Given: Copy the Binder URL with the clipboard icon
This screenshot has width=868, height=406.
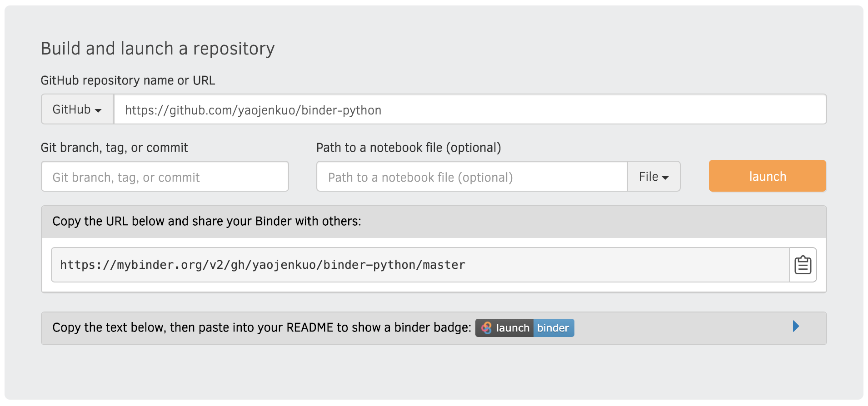Looking at the screenshot, I should pos(803,265).
